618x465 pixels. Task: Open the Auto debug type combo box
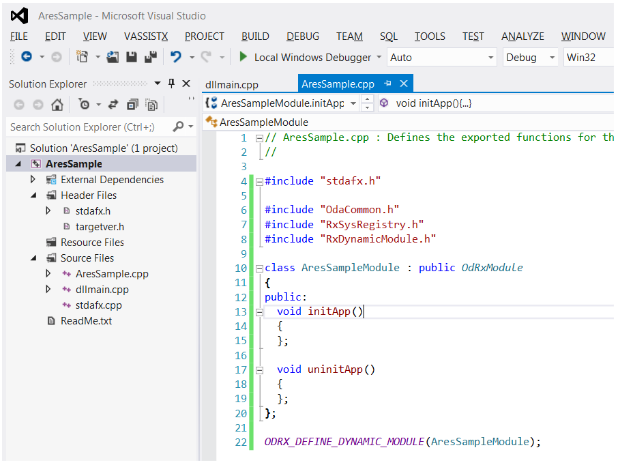441,58
